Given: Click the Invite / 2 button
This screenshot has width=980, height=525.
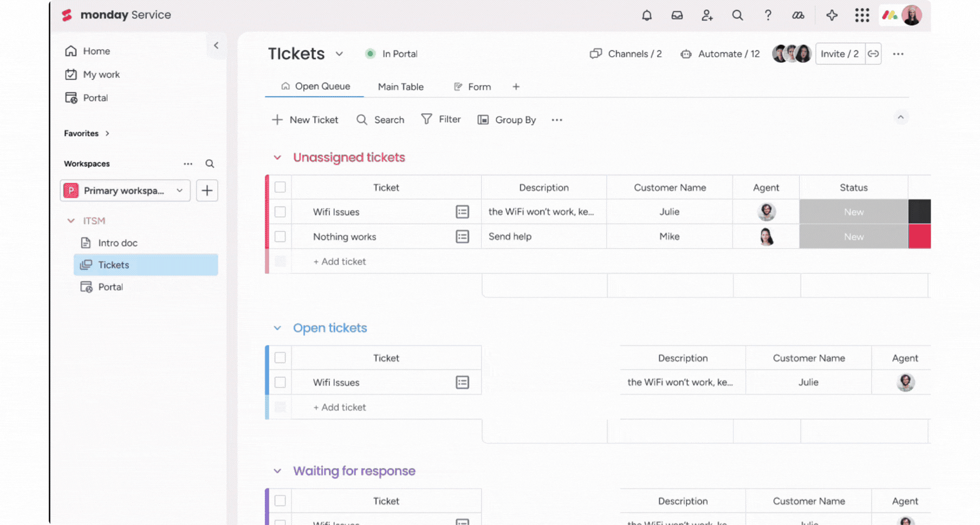Looking at the screenshot, I should point(840,54).
